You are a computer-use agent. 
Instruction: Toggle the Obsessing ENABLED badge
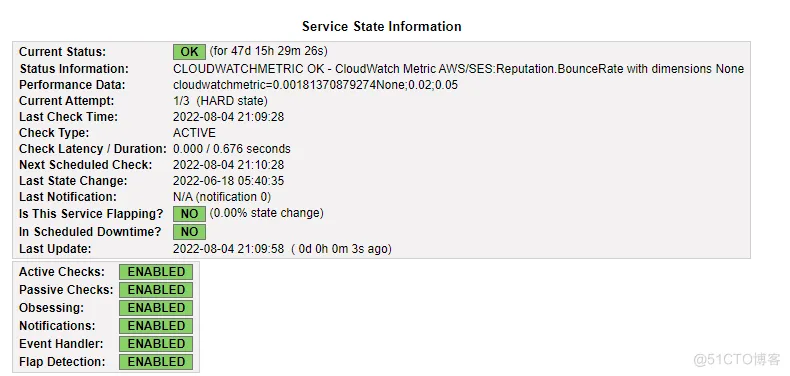[156, 308]
